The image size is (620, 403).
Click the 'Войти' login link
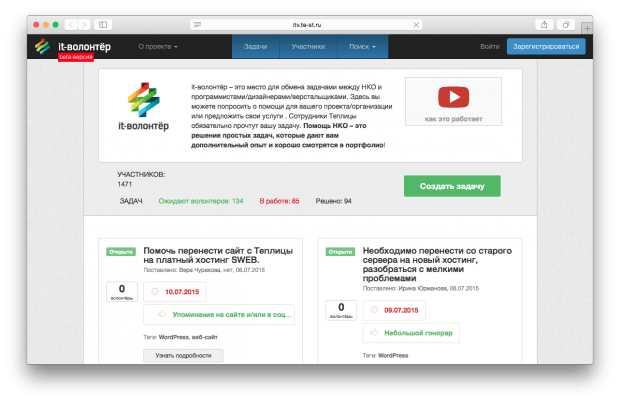click(x=489, y=46)
